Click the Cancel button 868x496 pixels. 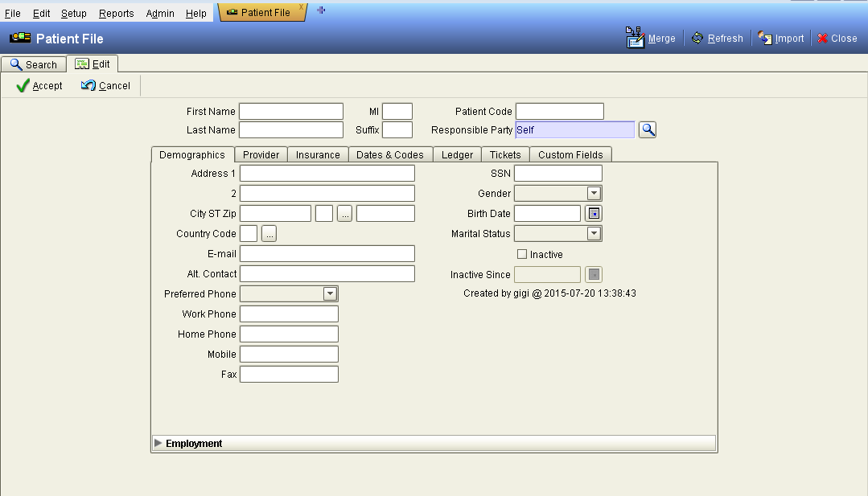pos(104,85)
